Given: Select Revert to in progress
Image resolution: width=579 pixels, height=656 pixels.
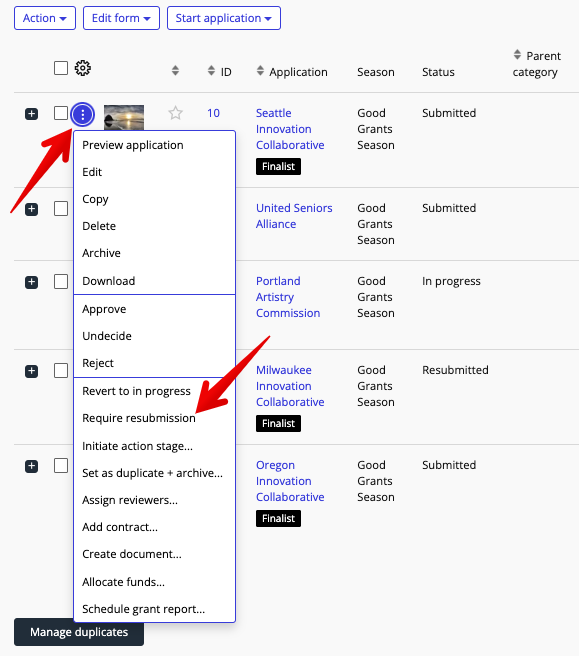Looking at the screenshot, I should (x=136, y=391).
